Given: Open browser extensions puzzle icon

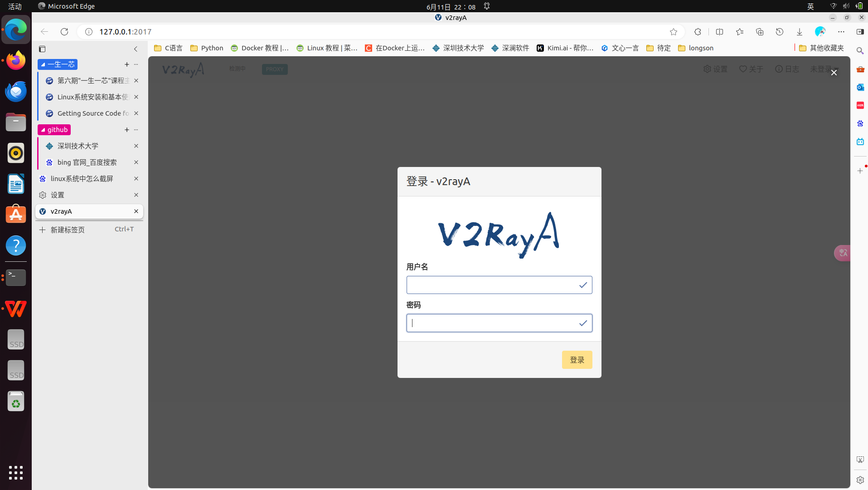Looking at the screenshot, I should click(x=698, y=32).
